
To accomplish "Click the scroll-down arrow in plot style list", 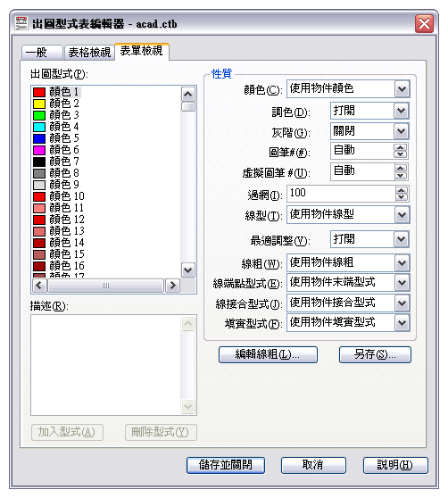I will coord(188,270).
